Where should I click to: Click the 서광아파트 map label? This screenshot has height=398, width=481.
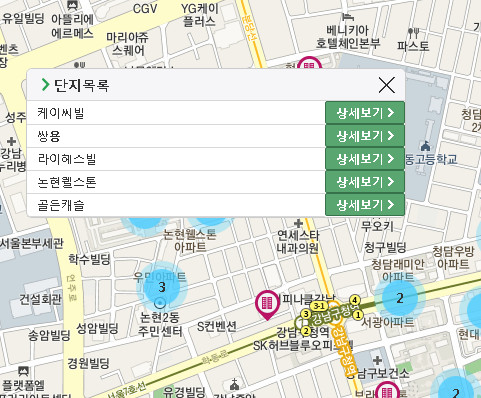388,322
